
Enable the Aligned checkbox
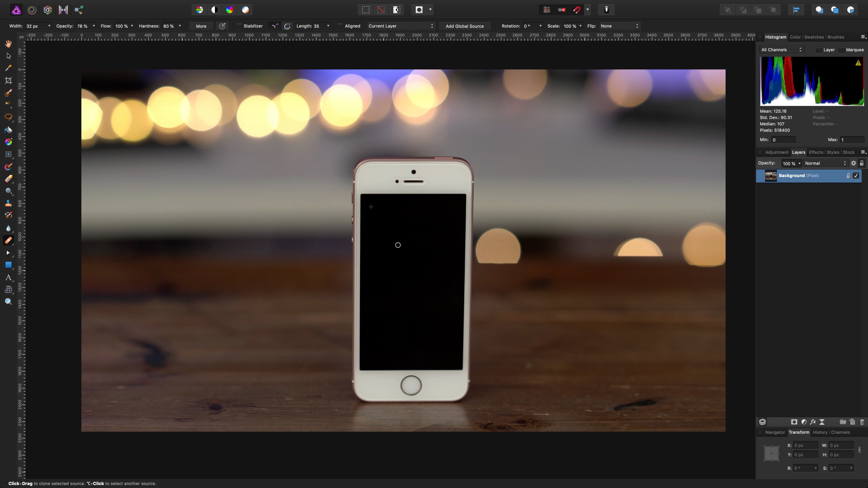point(340,26)
